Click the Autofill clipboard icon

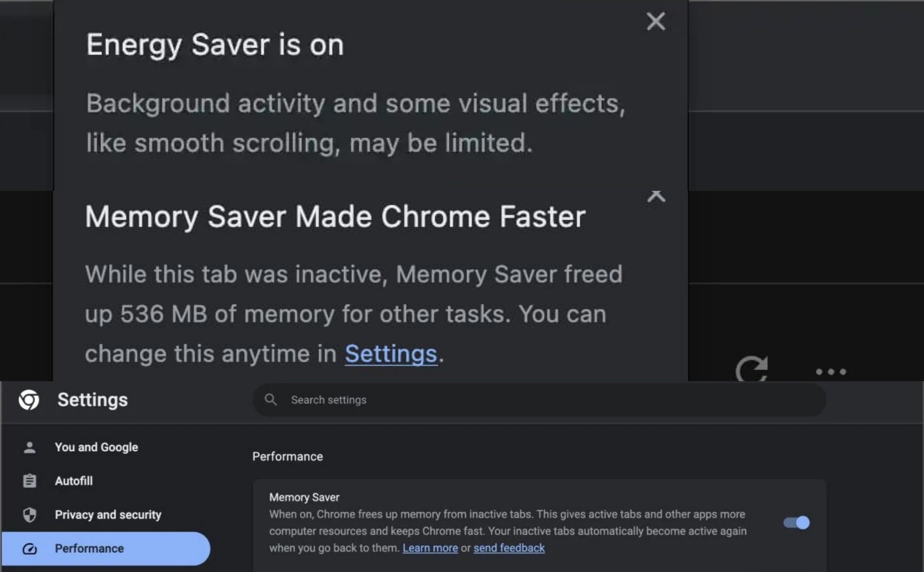[30, 481]
